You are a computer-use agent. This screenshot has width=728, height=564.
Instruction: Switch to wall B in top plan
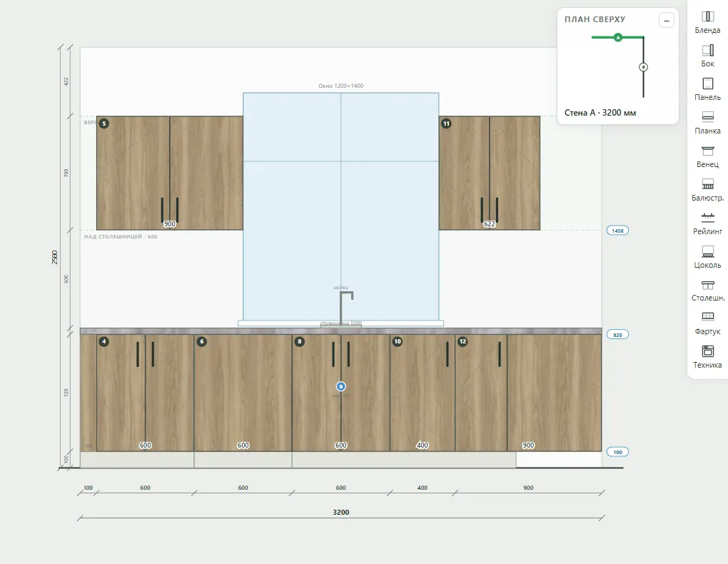643,67
